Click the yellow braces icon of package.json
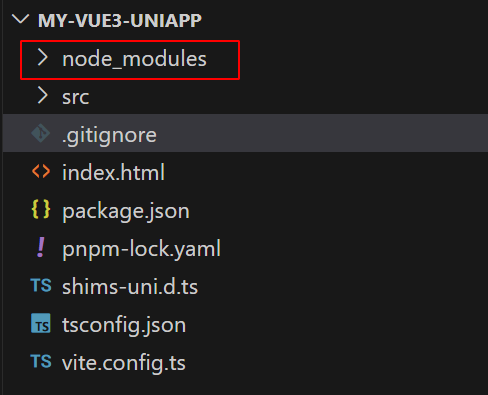The height and width of the screenshot is (395, 488). (41, 209)
